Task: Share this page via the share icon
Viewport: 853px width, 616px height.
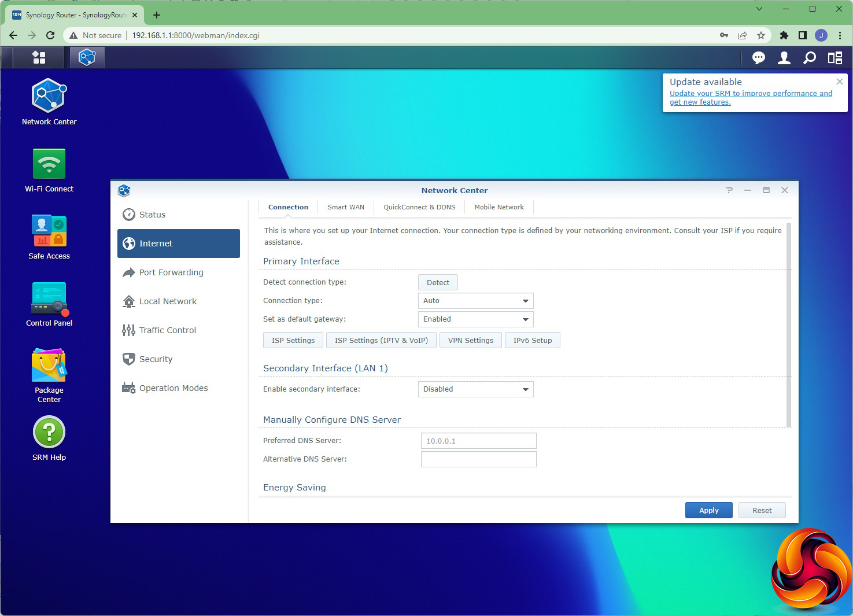Action: (x=743, y=35)
